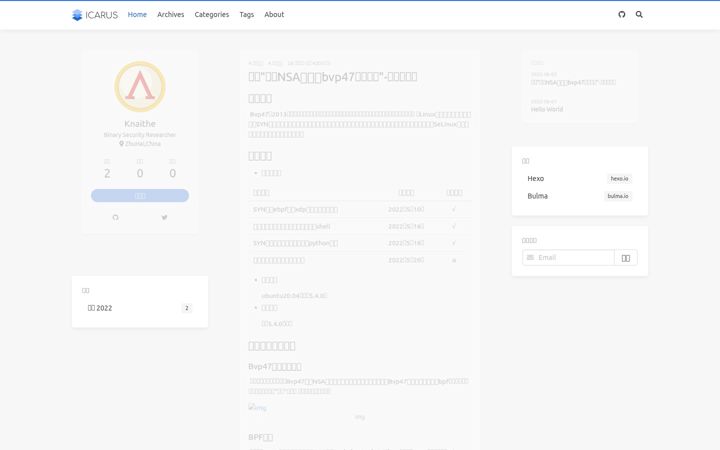Open the Tags page
Image resolution: width=720 pixels, height=450 pixels.
247,15
